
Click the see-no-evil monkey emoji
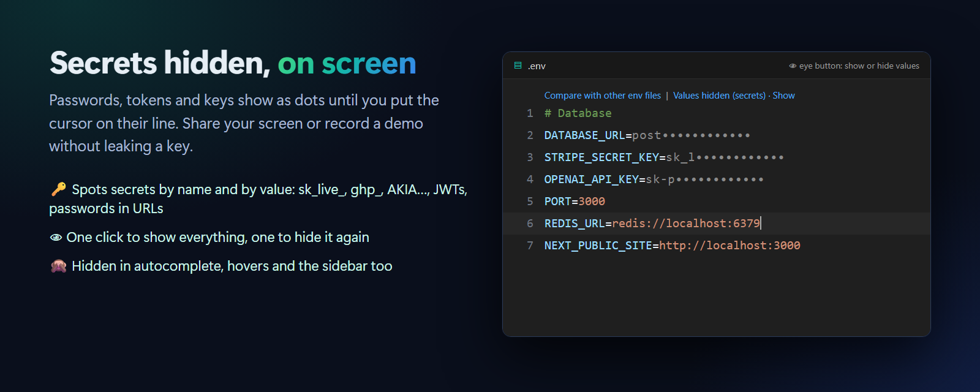(58, 266)
